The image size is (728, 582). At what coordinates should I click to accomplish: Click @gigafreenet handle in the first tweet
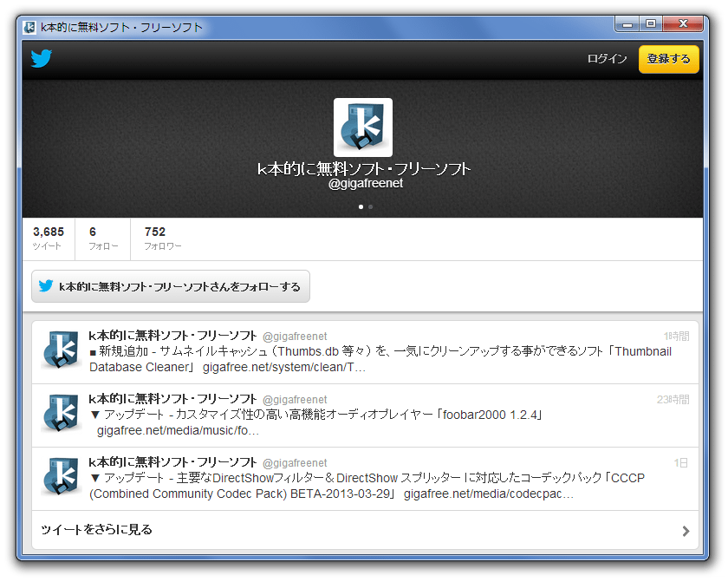295,337
